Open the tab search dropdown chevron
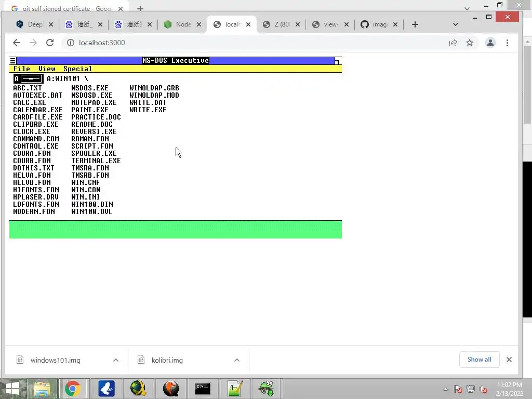 pyautogui.click(x=455, y=24)
